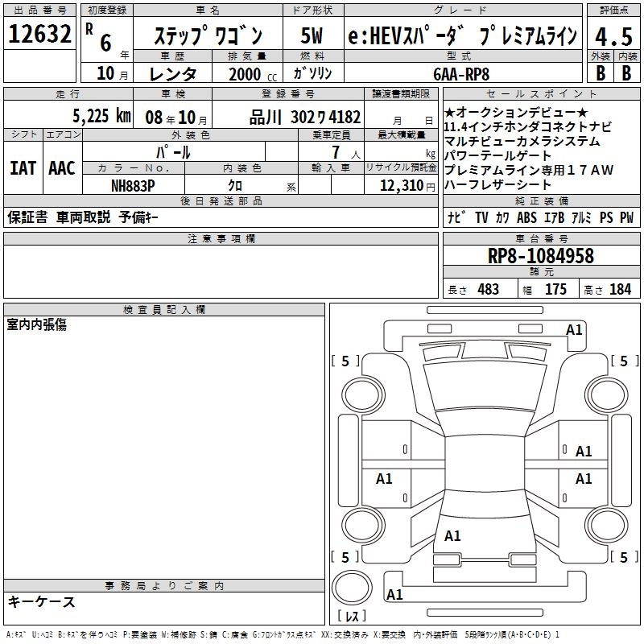Screen dimensions: 644x644
Task: Click the exterior grade B under 外装
Action: [x=601, y=73]
